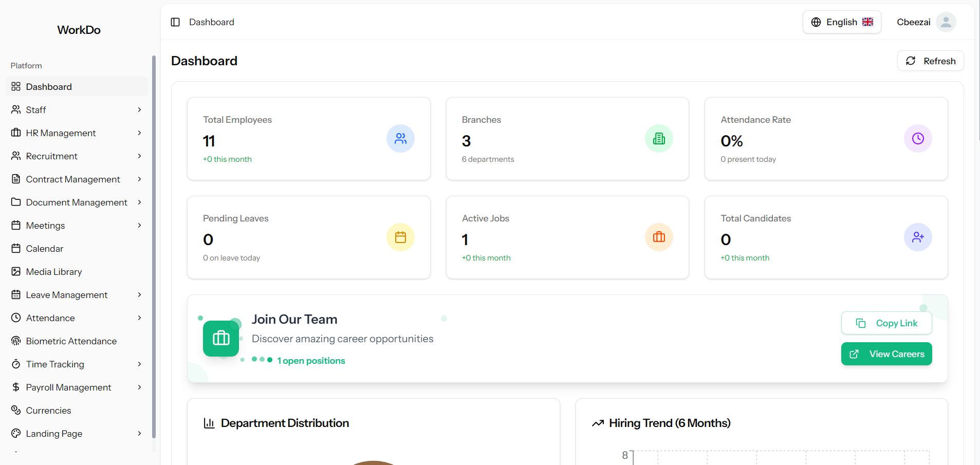
Task: Click the Leave Management calendar icon
Action: tap(16, 294)
